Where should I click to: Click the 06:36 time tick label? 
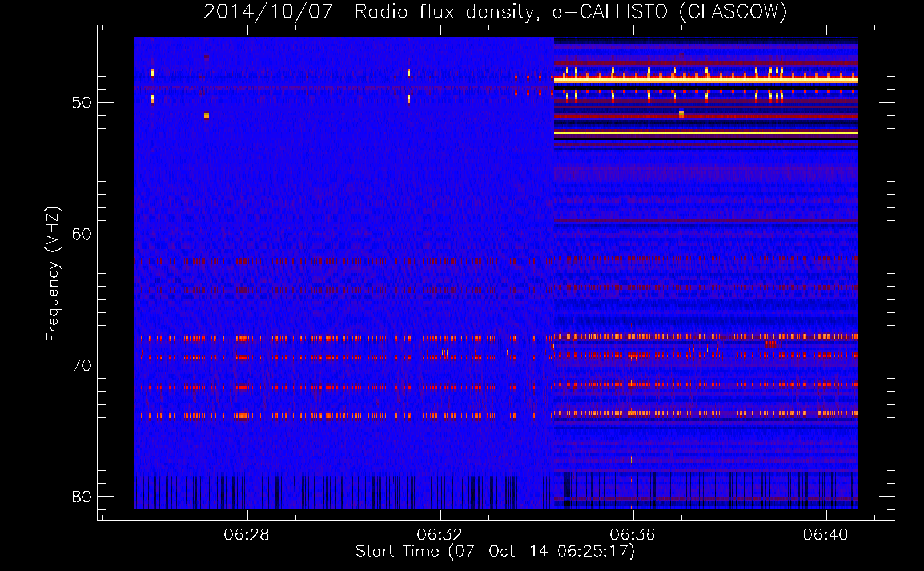(633, 535)
